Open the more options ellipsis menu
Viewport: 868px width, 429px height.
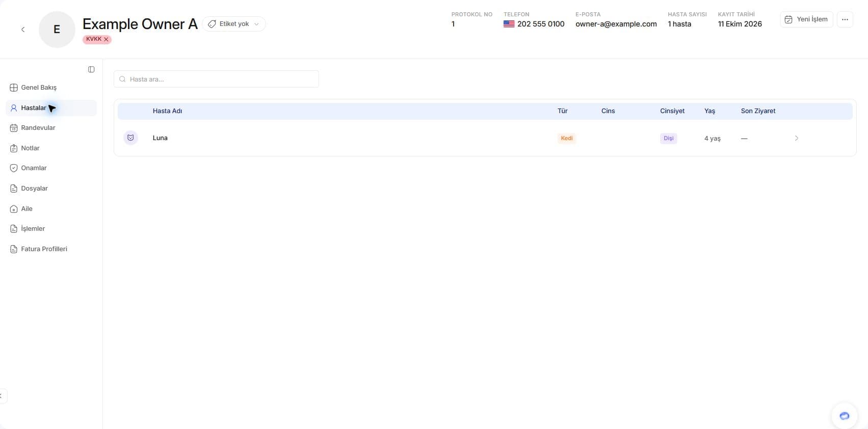coord(845,19)
